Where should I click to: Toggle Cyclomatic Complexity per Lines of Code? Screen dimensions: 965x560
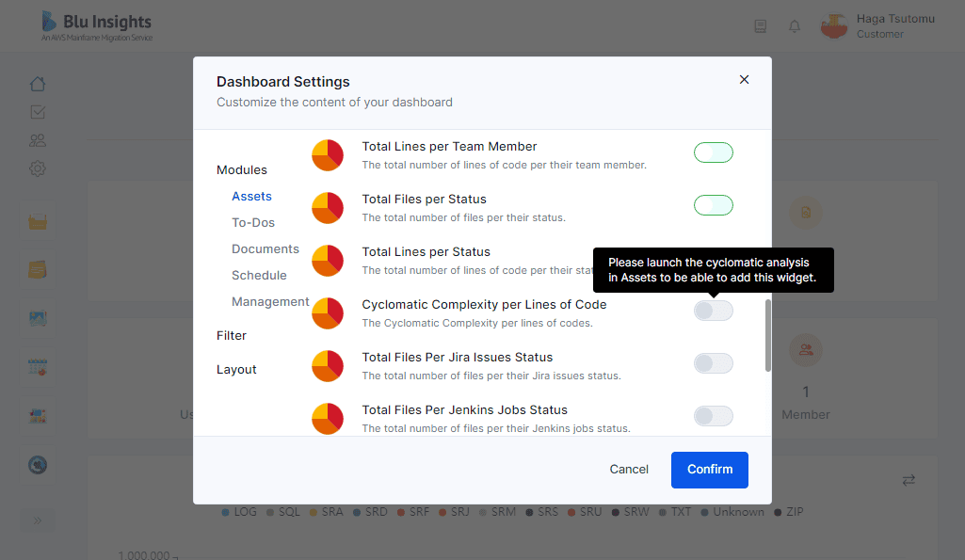tap(714, 311)
